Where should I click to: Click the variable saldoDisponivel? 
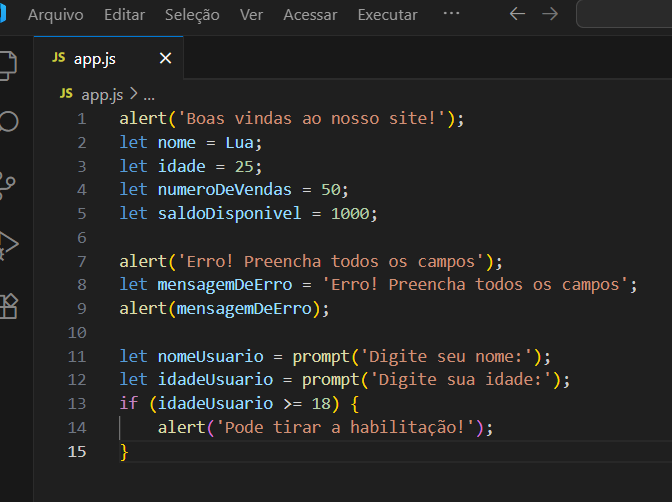coord(229,214)
